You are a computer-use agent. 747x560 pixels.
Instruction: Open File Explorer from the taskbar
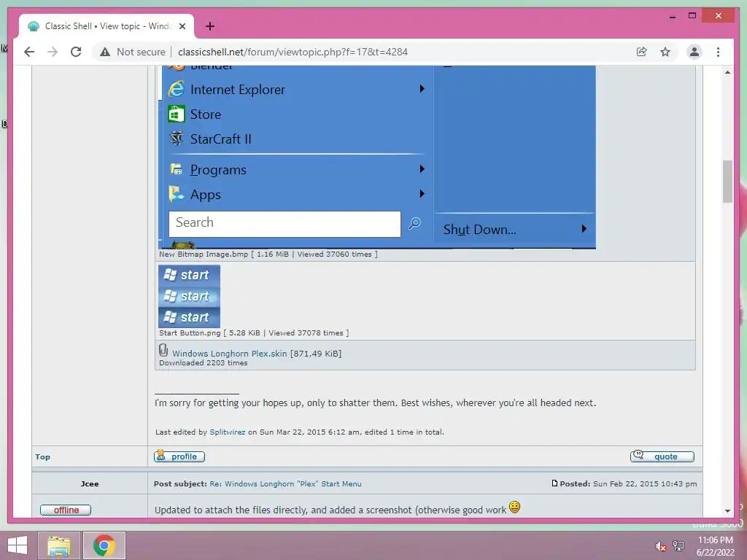pos(59,545)
